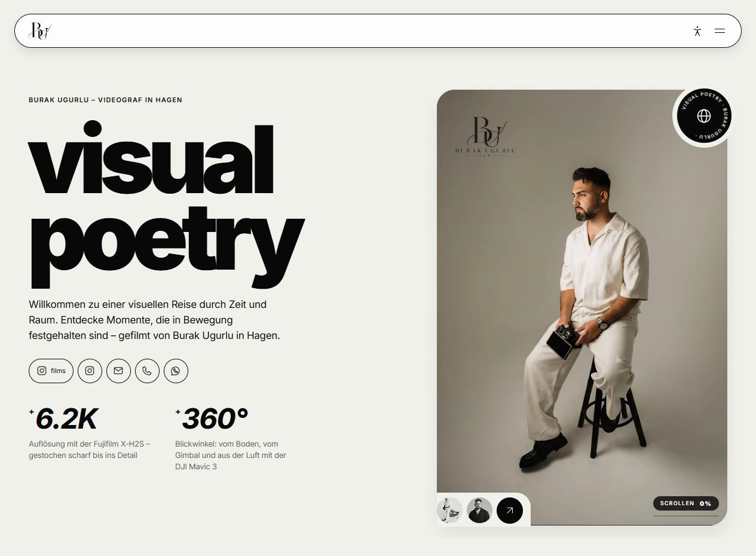Select the standing figure thumbnail
Screen dimensions: 756x556
click(449, 511)
